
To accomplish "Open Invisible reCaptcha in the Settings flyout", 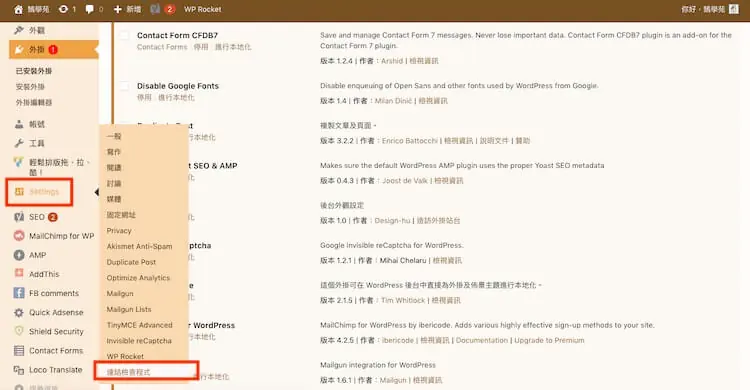I will tap(139, 341).
